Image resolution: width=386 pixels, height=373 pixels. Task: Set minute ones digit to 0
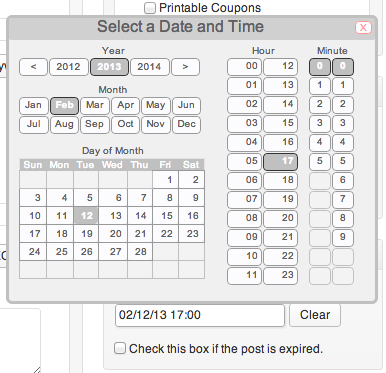coord(343,67)
